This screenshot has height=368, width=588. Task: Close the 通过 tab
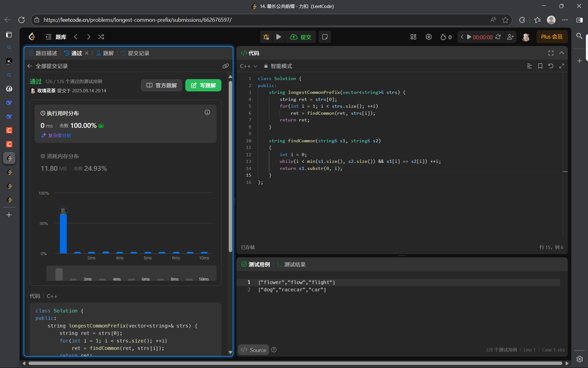pos(87,53)
